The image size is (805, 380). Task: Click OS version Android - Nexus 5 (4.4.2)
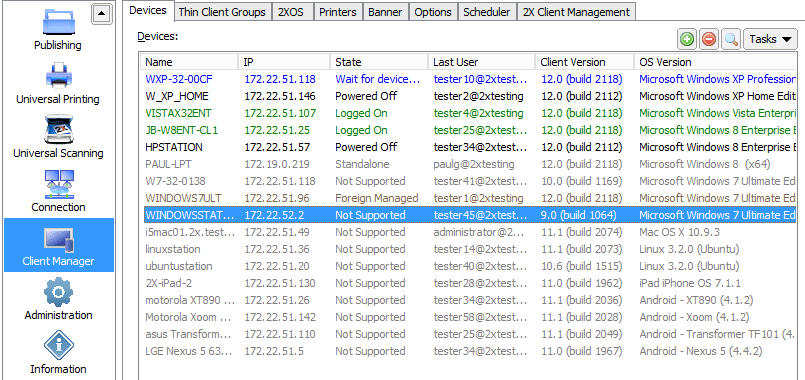tap(701, 351)
